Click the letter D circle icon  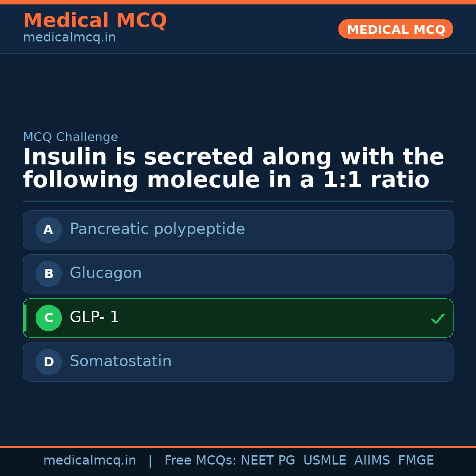click(x=48, y=362)
